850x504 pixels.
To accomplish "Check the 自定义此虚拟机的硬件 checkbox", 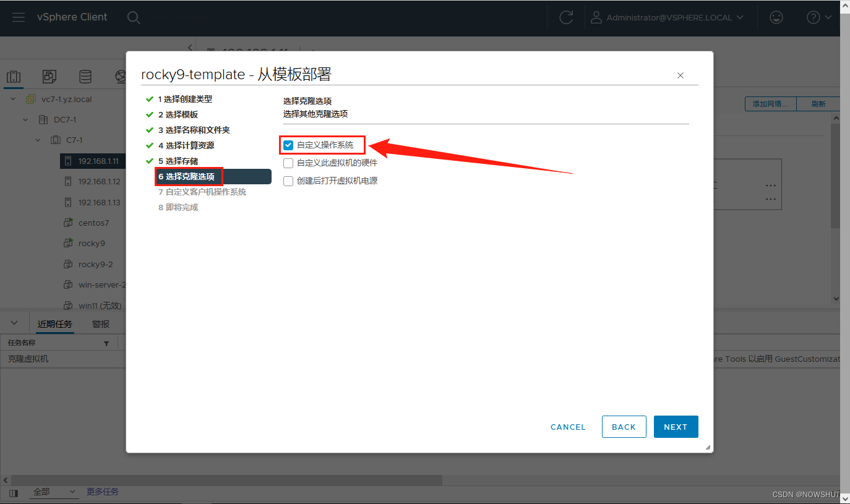I will (x=288, y=163).
